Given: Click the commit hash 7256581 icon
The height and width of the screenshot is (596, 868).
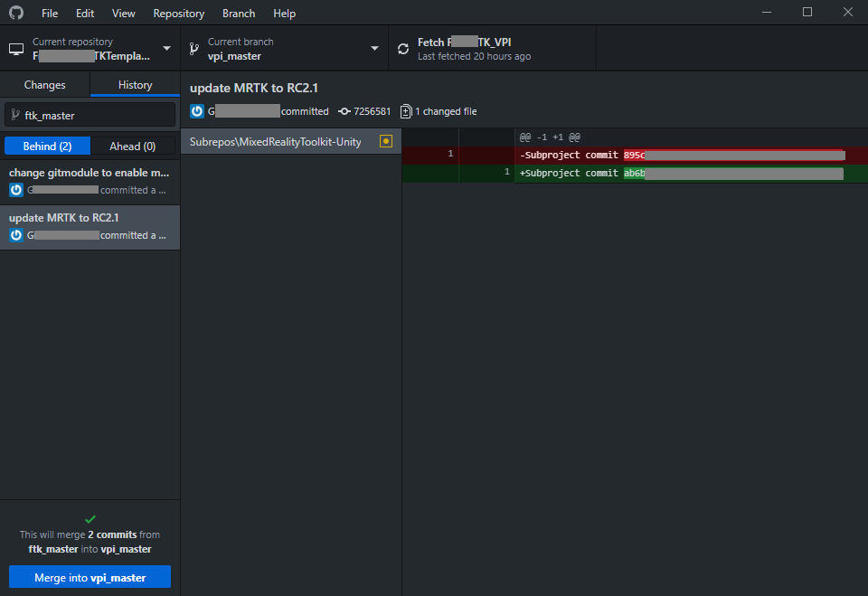Looking at the screenshot, I should (x=344, y=111).
